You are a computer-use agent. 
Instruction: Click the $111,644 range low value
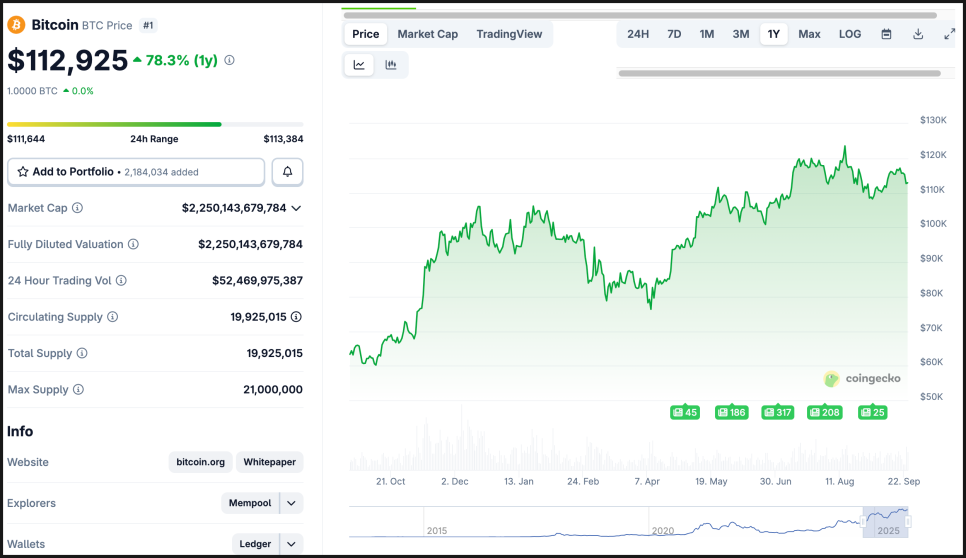tap(26, 139)
